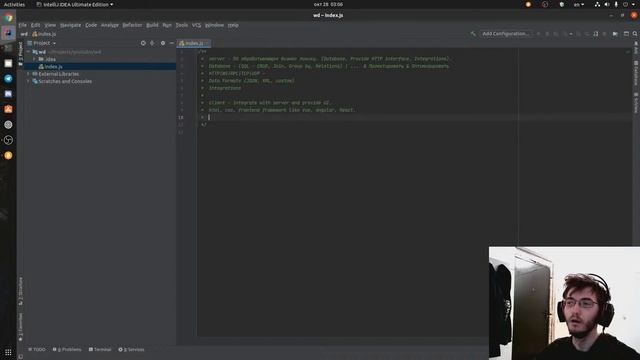Viewport: 640px width, 360px height.
Task: Open the View menu
Action: tap(50, 25)
